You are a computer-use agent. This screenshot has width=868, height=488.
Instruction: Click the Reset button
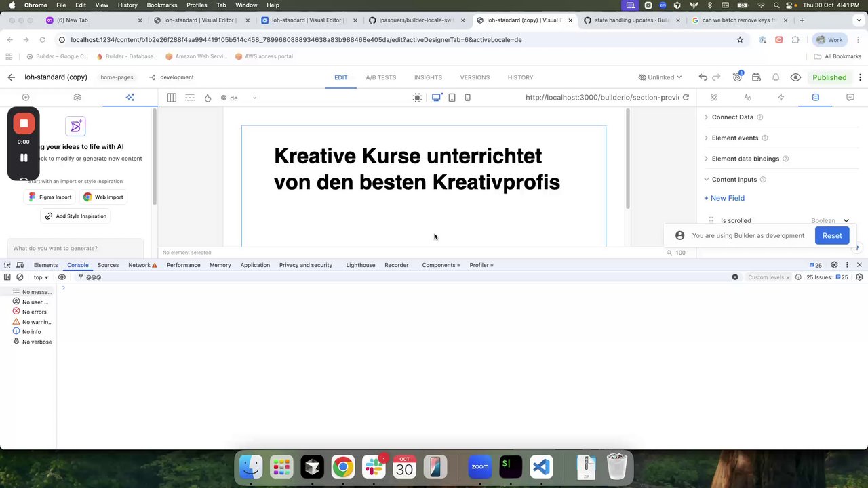pyautogui.click(x=831, y=236)
